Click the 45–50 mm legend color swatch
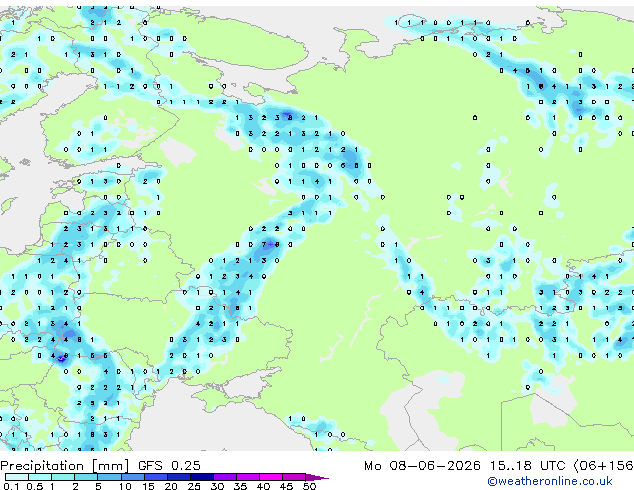The image size is (634, 490). click(x=294, y=477)
